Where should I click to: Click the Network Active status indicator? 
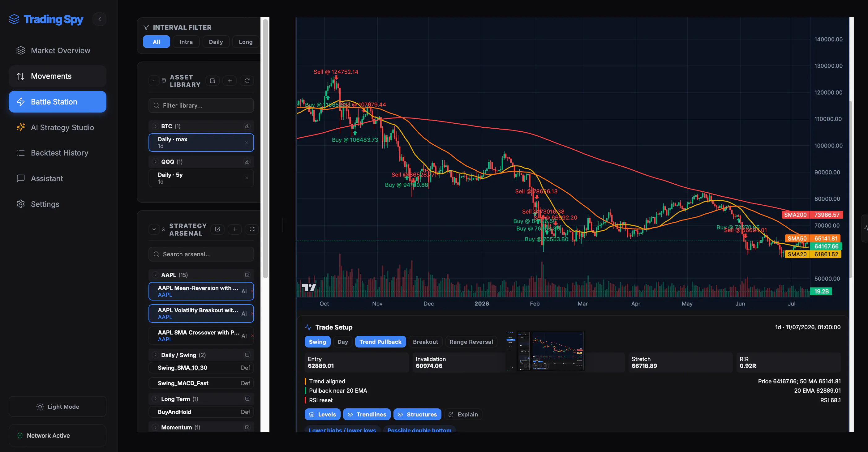click(57, 436)
